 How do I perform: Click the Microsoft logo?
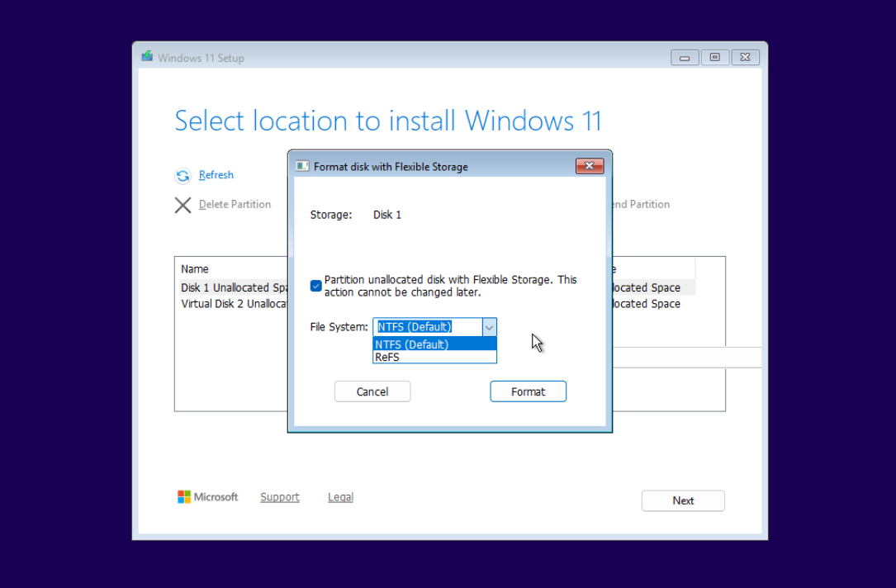click(x=207, y=496)
